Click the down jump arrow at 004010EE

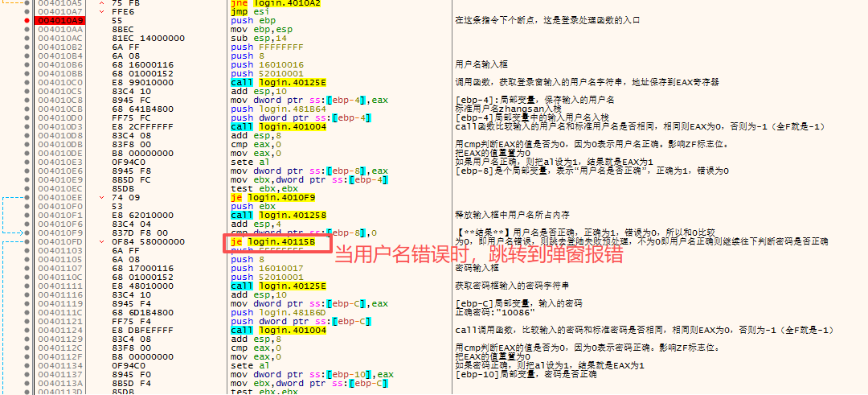100,197
